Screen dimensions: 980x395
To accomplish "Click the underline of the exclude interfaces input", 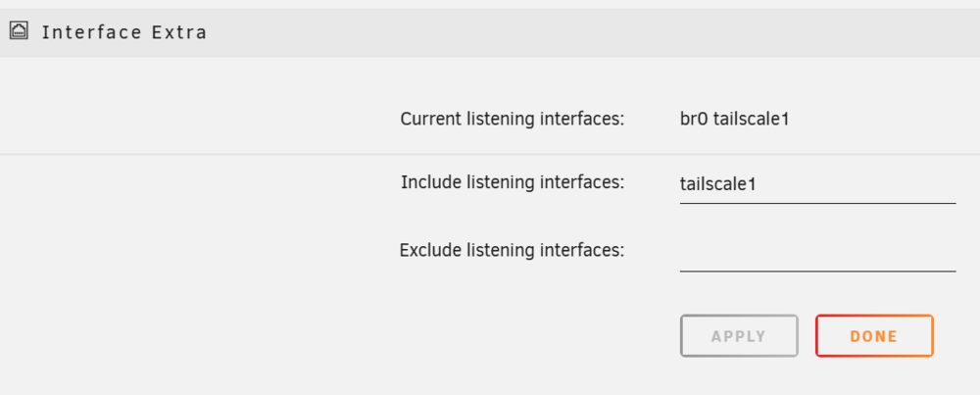I will click(817, 272).
